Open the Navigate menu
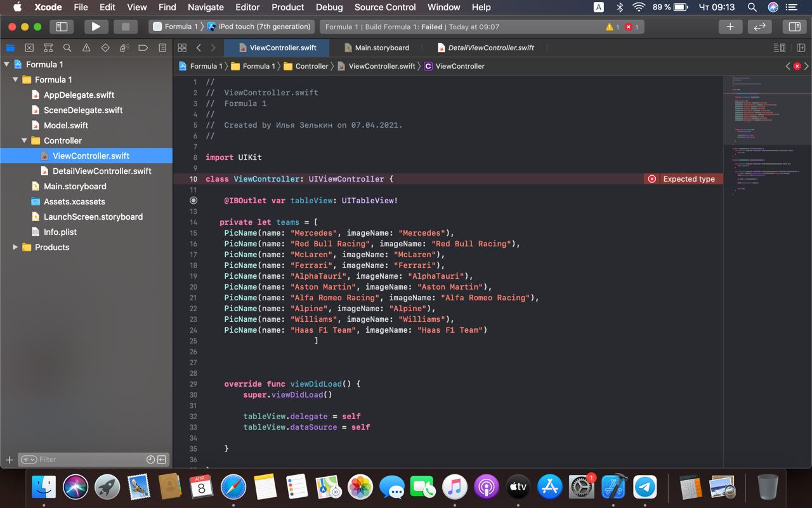Image resolution: width=812 pixels, height=508 pixels. pos(206,8)
